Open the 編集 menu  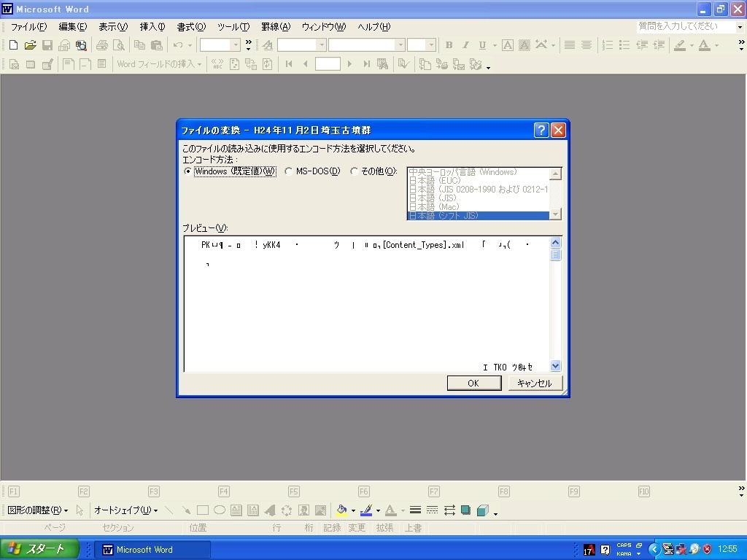click(x=73, y=27)
